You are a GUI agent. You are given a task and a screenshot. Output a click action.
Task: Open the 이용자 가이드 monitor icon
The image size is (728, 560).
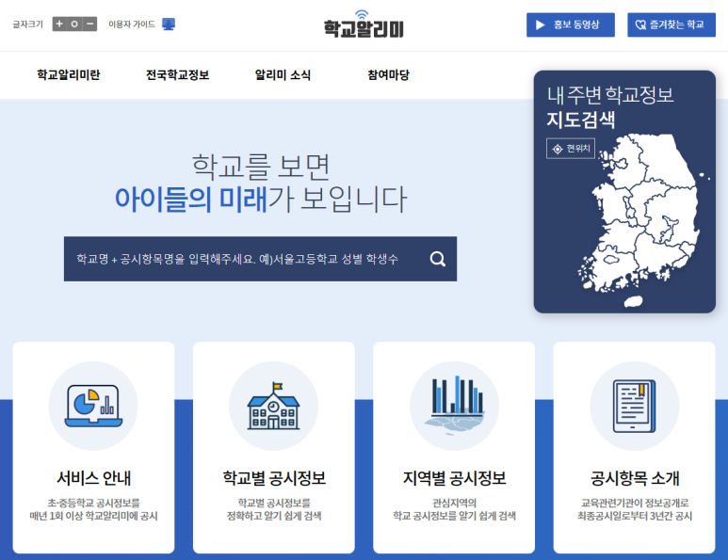pos(169,24)
